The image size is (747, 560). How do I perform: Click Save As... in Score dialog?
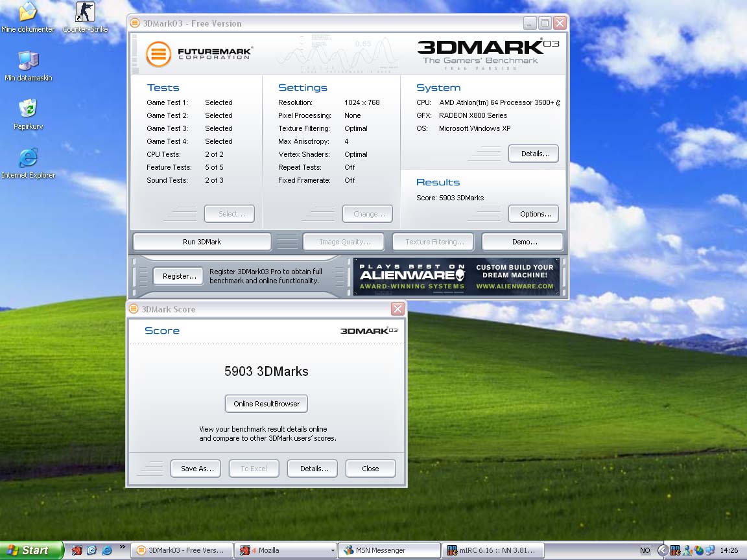pyautogui.click(x=196, y=468)
